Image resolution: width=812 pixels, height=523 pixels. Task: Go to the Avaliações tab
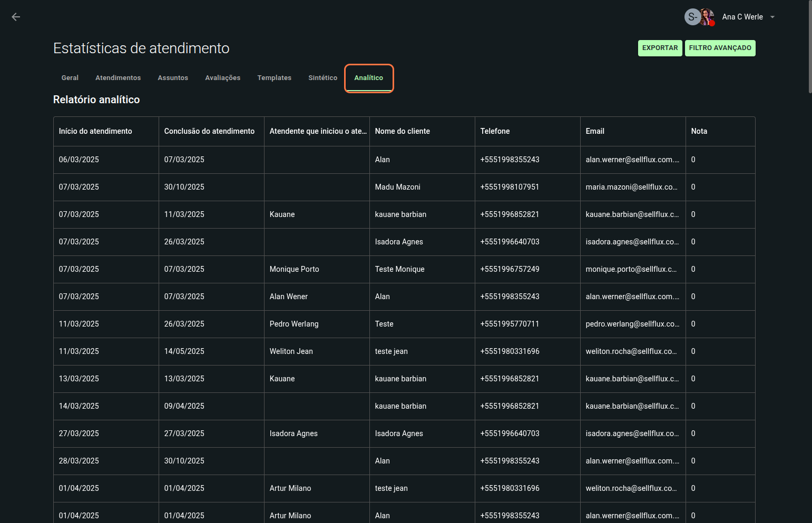click(x=222, y=78)
